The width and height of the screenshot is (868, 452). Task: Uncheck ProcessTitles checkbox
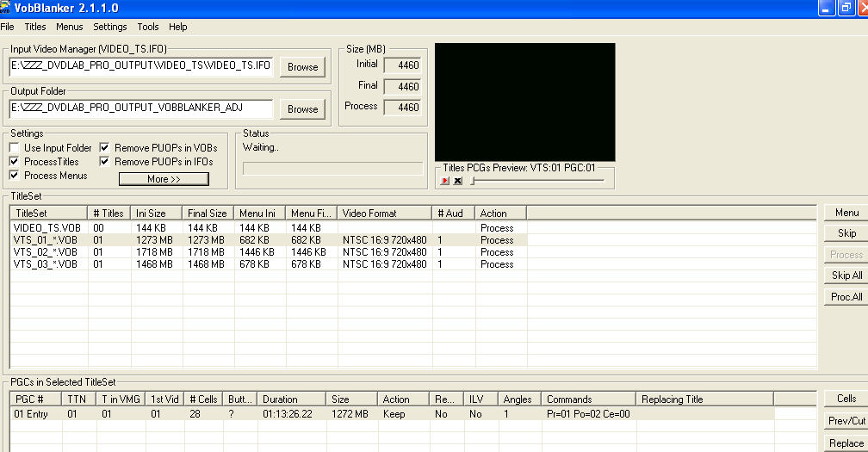15,162
